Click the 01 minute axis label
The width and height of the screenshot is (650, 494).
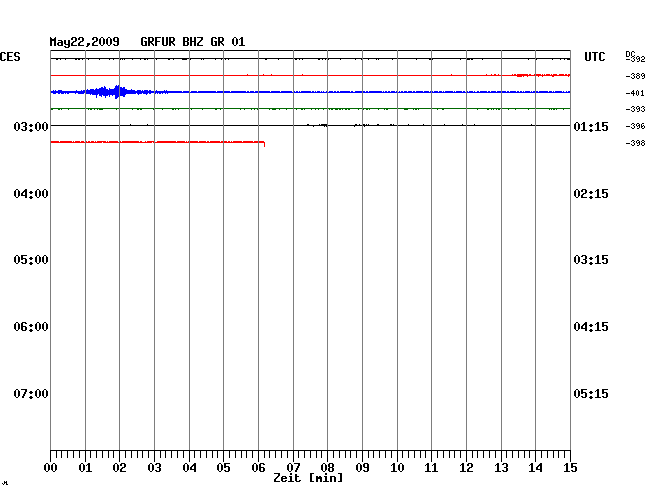tap(85, 468)
